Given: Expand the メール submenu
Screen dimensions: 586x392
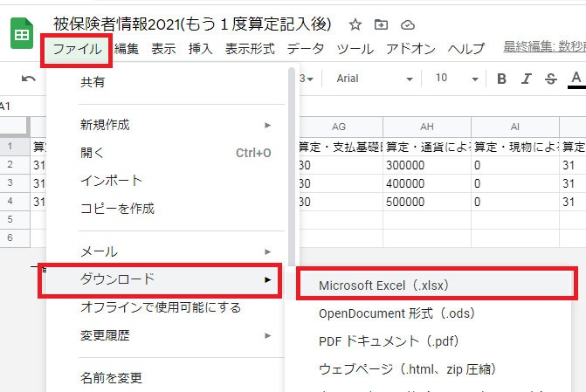Looking at the screenshot, I should coord(164,251).
